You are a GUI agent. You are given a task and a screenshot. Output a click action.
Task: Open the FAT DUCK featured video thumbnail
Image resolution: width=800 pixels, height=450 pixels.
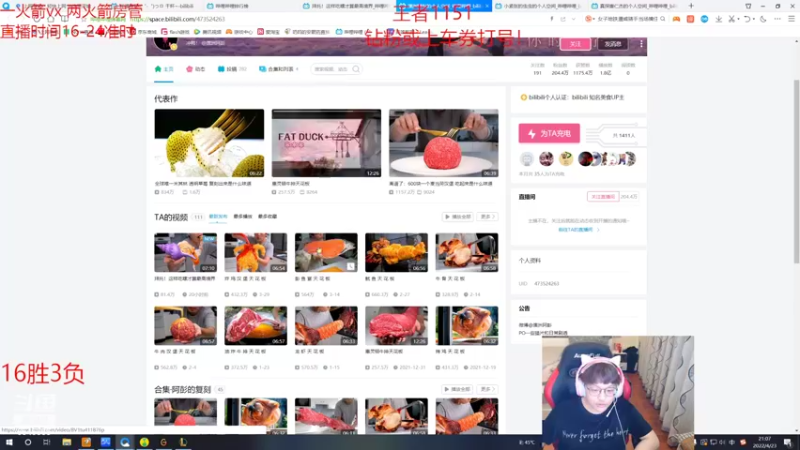click(326, 143)
